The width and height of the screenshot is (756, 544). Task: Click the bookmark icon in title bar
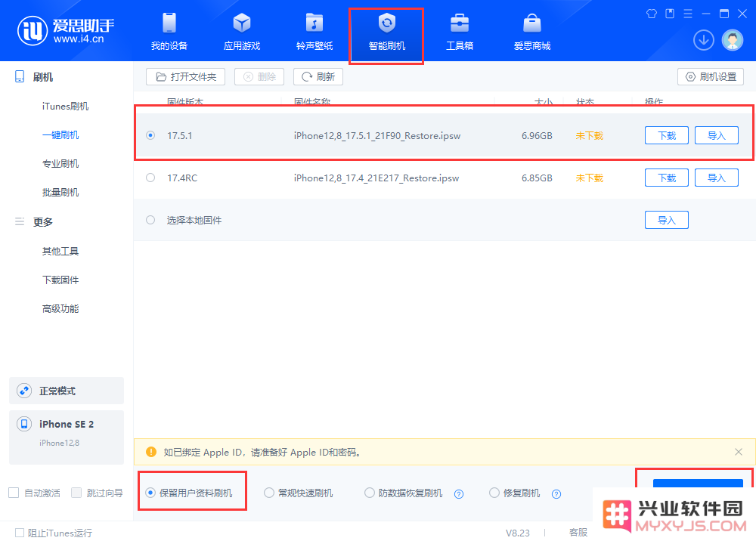pos(670,14)
